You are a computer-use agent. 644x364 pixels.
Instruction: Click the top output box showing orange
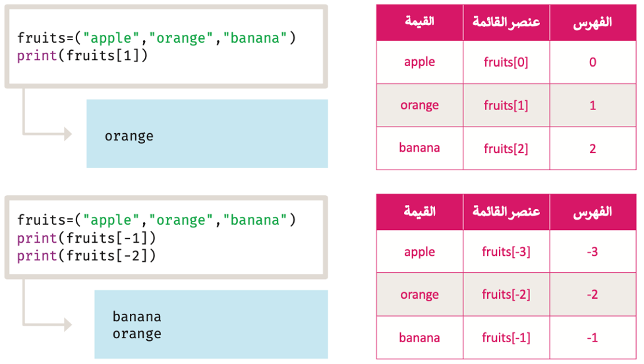(207, 133)
